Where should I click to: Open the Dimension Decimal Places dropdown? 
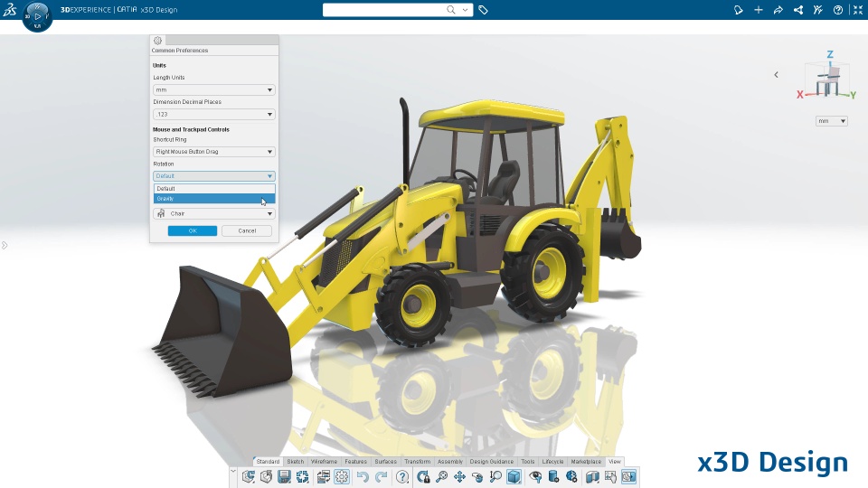[213, 114]
